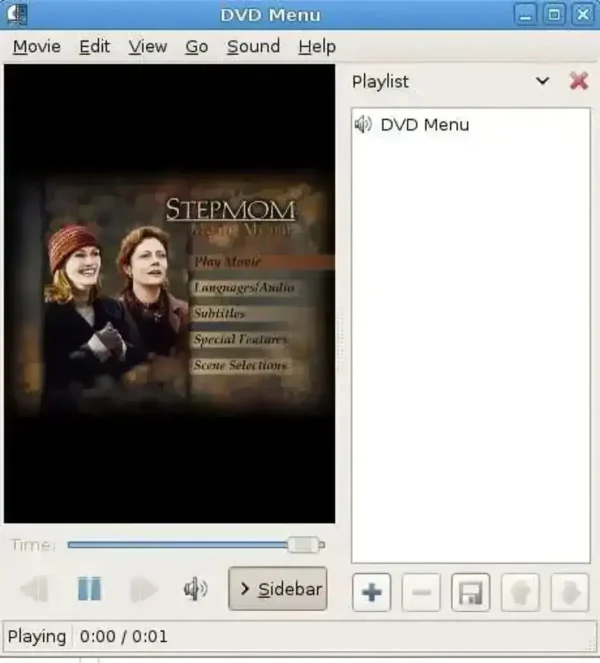This screenshot has height=663, width=600.
Task: Move the playlist item up
Action: coord(520,593)
